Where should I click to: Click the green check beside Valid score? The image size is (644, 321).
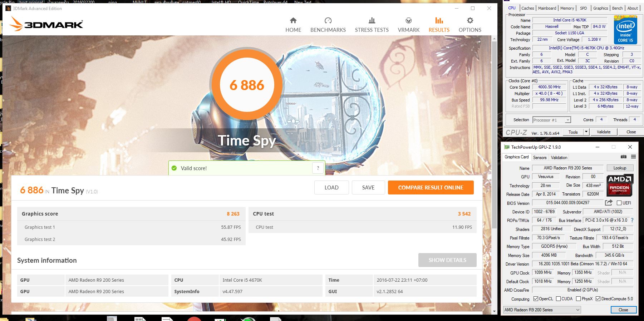[x=174, y=168]
